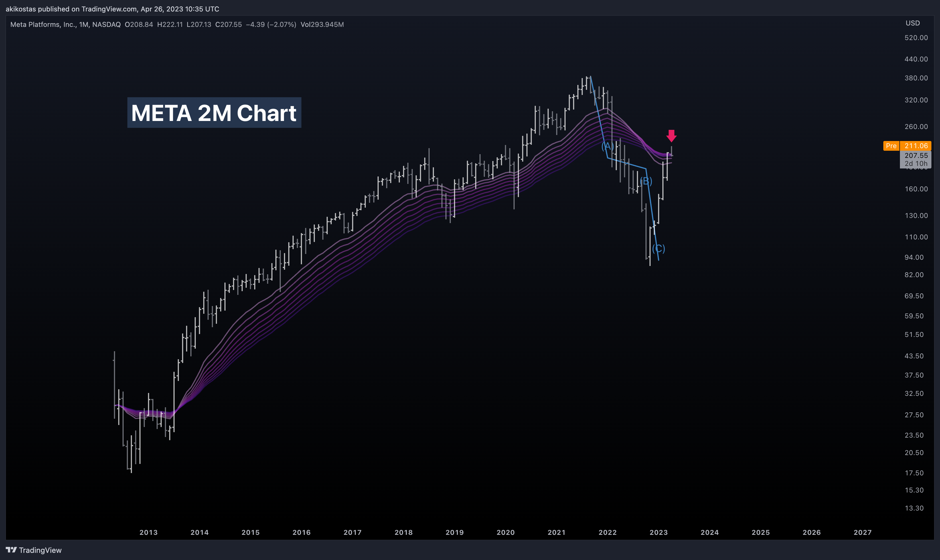
Task: Click the 27.50 price scale value
Action: coord(914,415)
